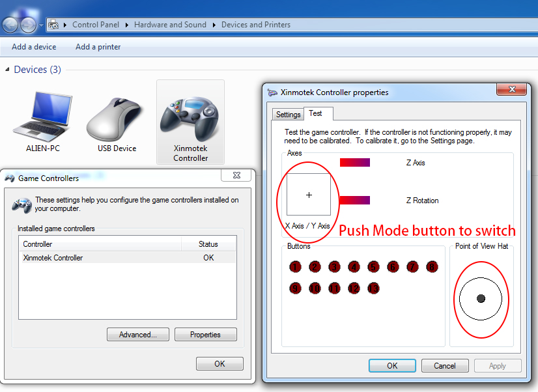
Task: Select the Test tab
Action: [315, 113]
